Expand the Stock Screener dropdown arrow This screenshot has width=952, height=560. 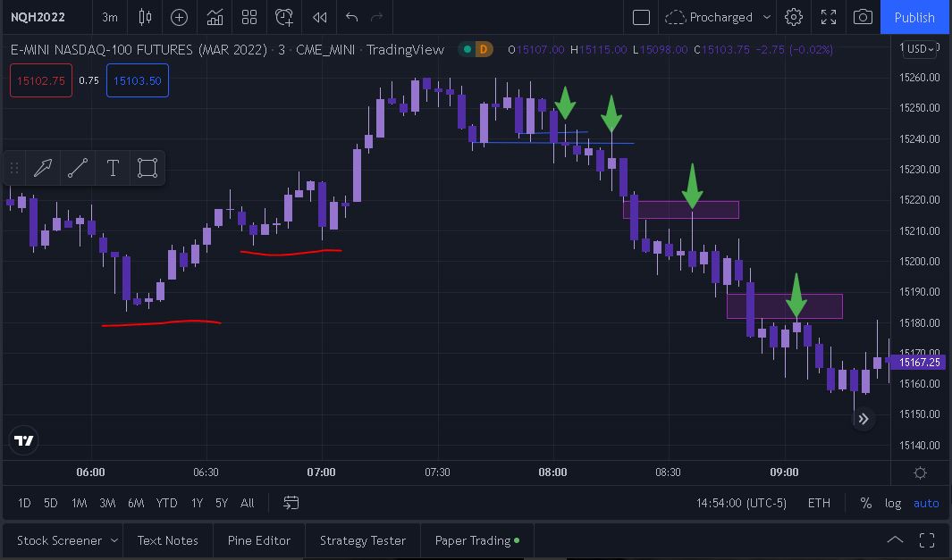pyautogui.click(x=114, y=540)
